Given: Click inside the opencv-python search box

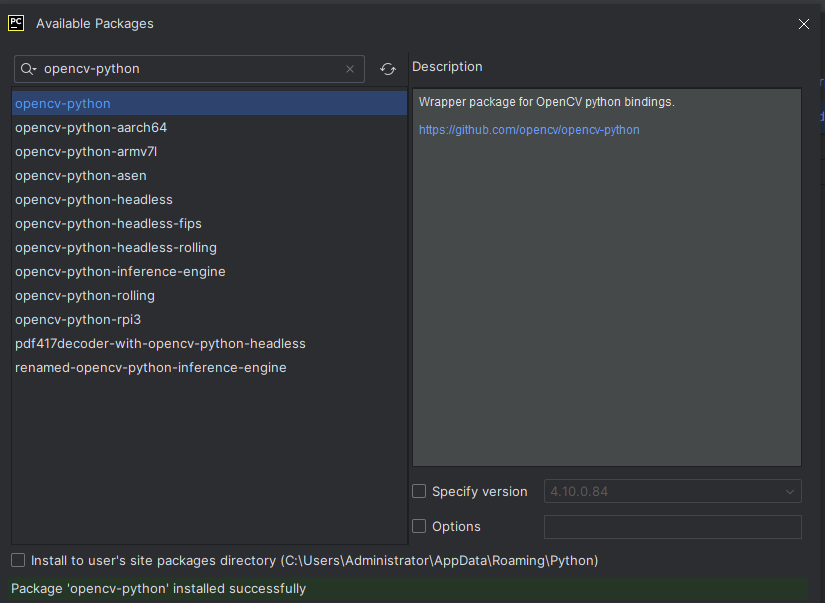Looking at the screenshot, I should click(189, 69).
